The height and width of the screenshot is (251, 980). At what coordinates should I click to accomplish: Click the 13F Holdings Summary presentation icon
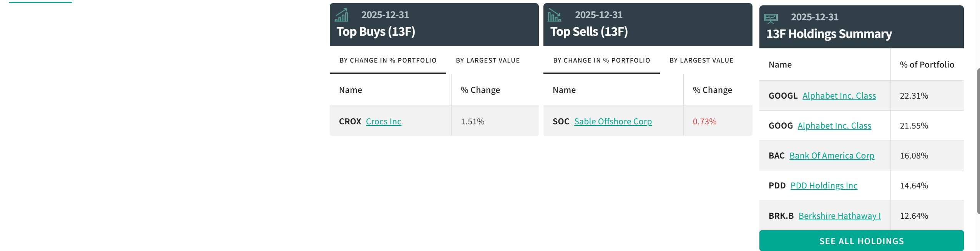coord(771,18)
